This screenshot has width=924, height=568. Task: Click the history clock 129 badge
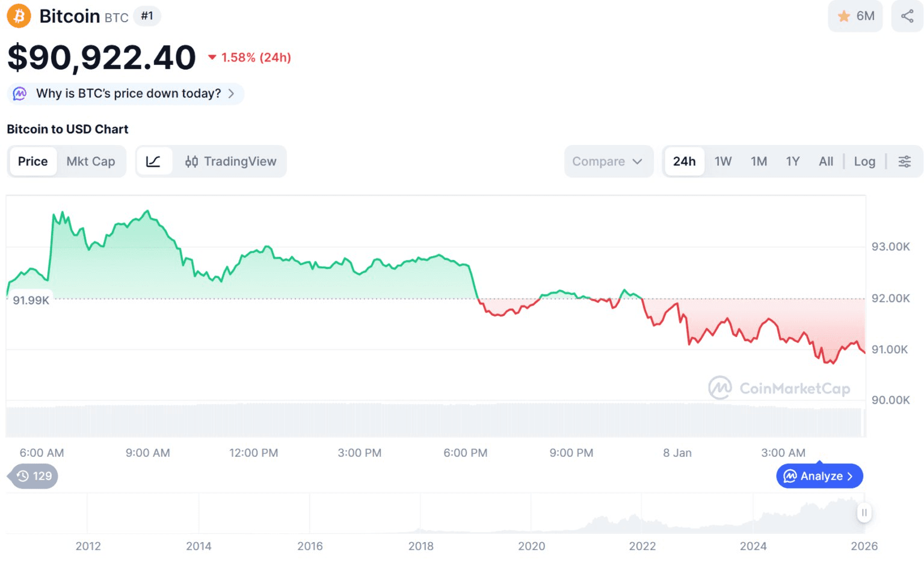[34, 476]
